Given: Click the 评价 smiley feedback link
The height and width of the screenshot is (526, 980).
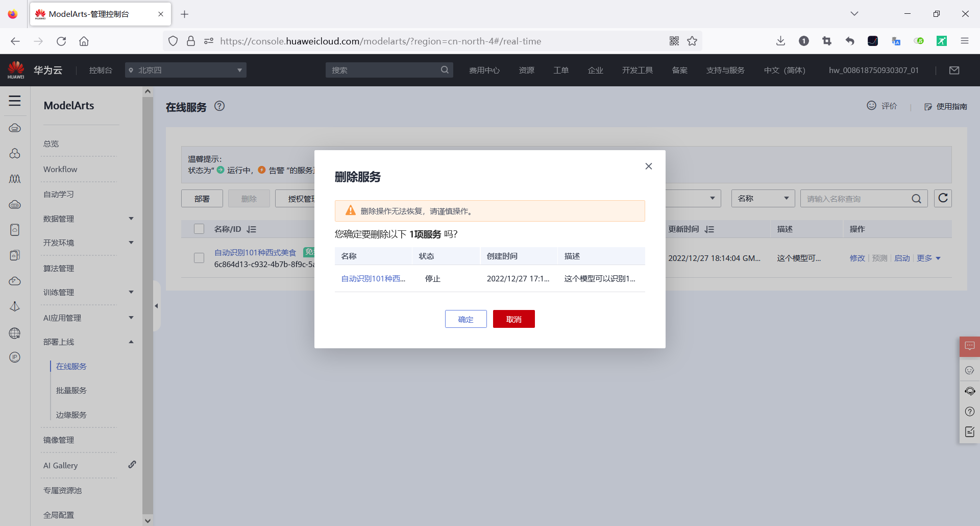Looking at the screenshot, I should click(882, 106).
